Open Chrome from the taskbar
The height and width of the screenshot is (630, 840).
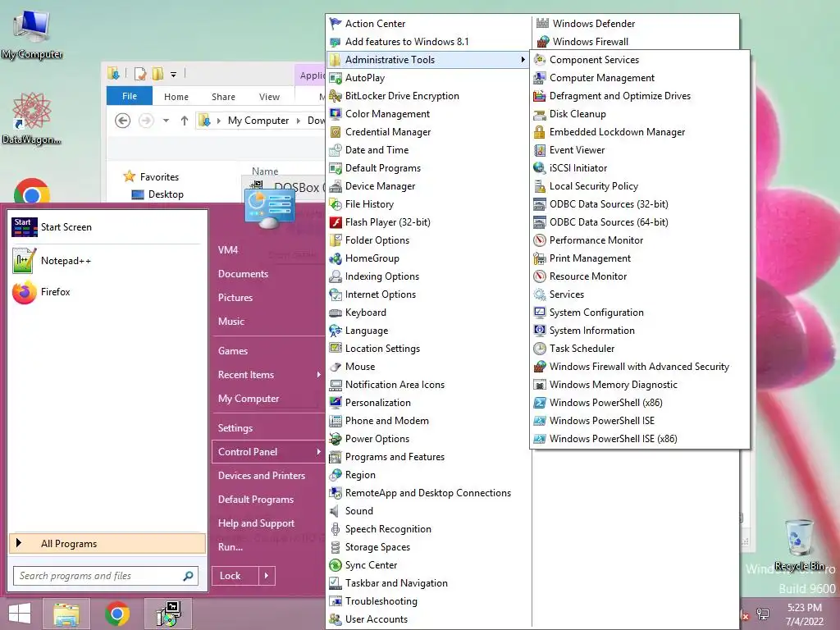(x=117, y=614)
